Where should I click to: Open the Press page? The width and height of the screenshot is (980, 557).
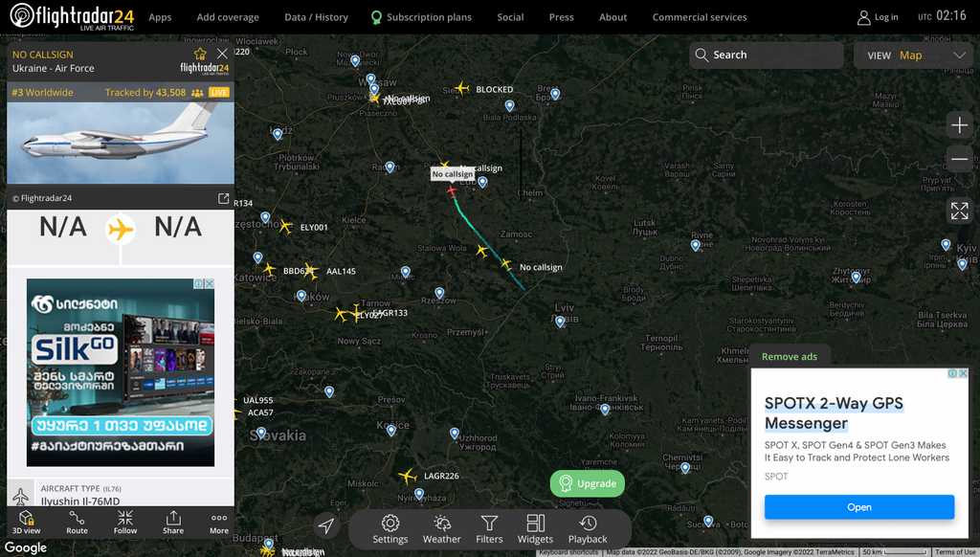tap(561, 17)
